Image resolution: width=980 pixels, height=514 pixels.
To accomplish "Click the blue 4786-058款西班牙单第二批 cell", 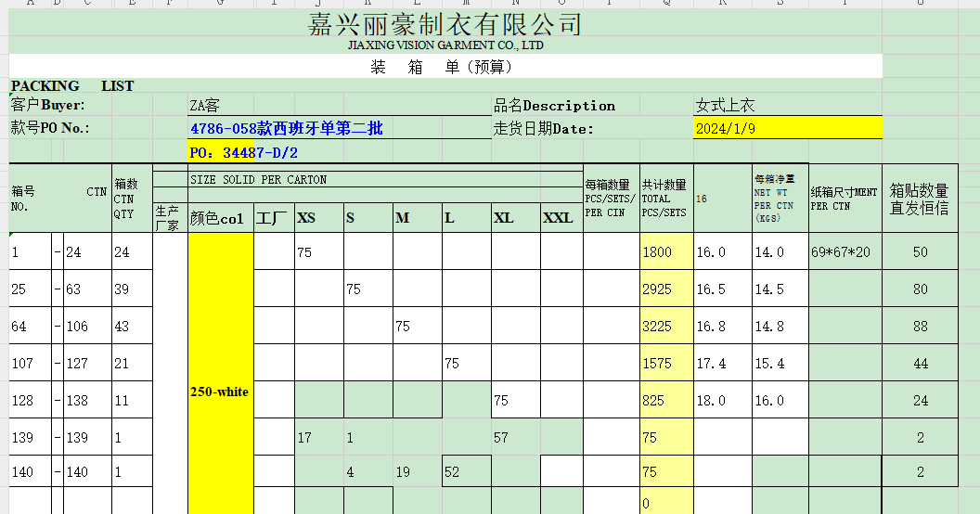I will [x=286, y=129].
